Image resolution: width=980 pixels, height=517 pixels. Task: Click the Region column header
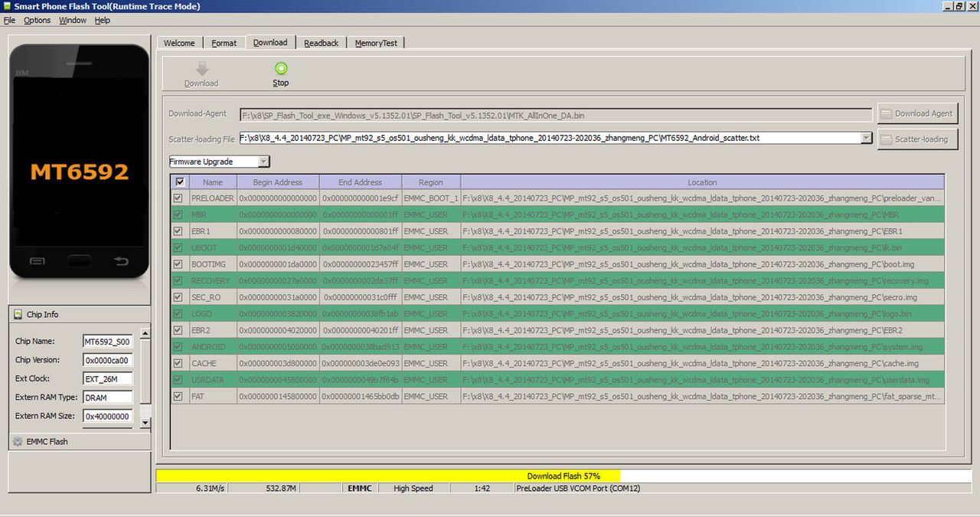pos(431,182)
